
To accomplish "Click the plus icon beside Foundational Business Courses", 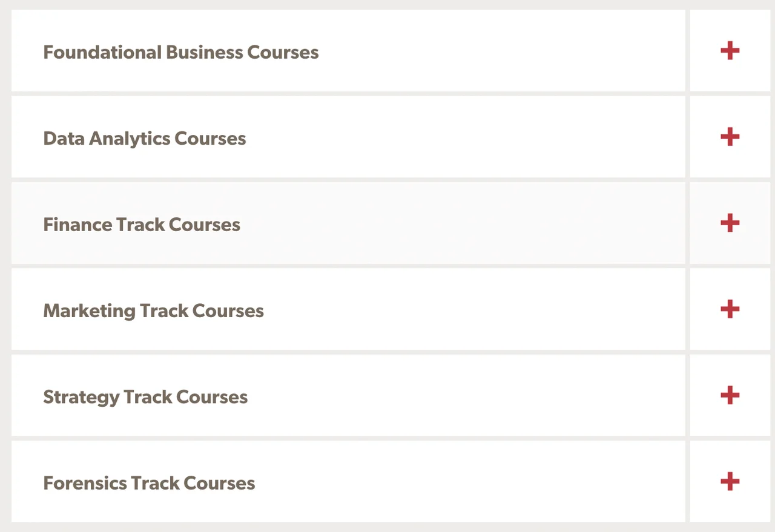I will coord(730,51).
